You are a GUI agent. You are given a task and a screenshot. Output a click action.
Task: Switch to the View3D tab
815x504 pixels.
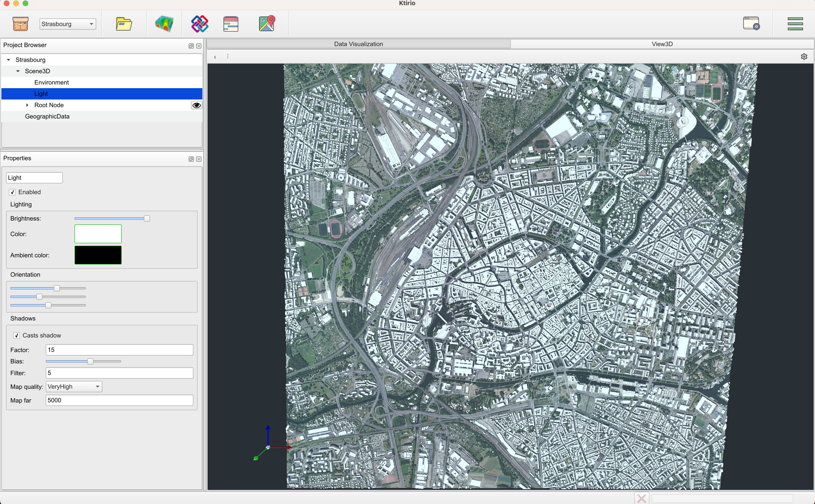click(x=662, y=44)
